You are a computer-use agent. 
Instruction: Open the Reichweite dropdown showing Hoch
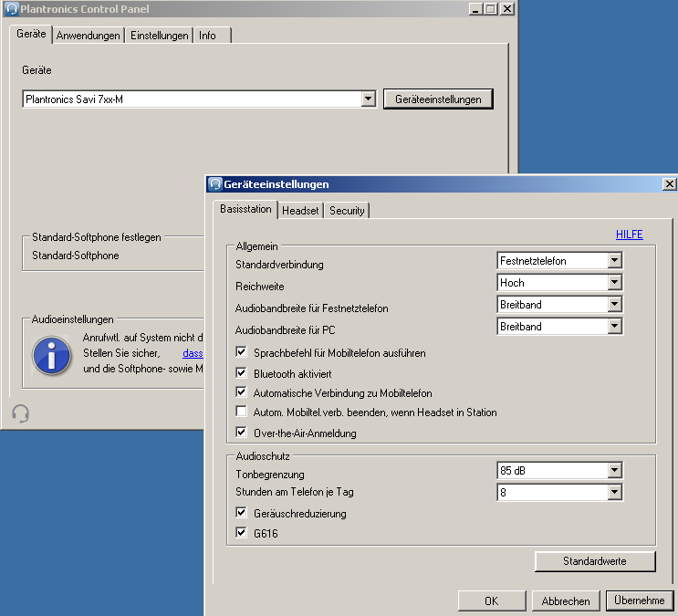click(x=559, y=283)
